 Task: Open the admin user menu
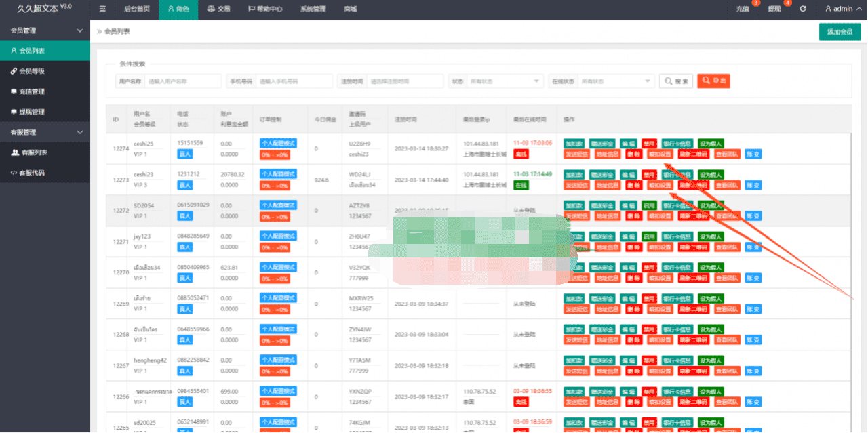[x=839, y=9]
